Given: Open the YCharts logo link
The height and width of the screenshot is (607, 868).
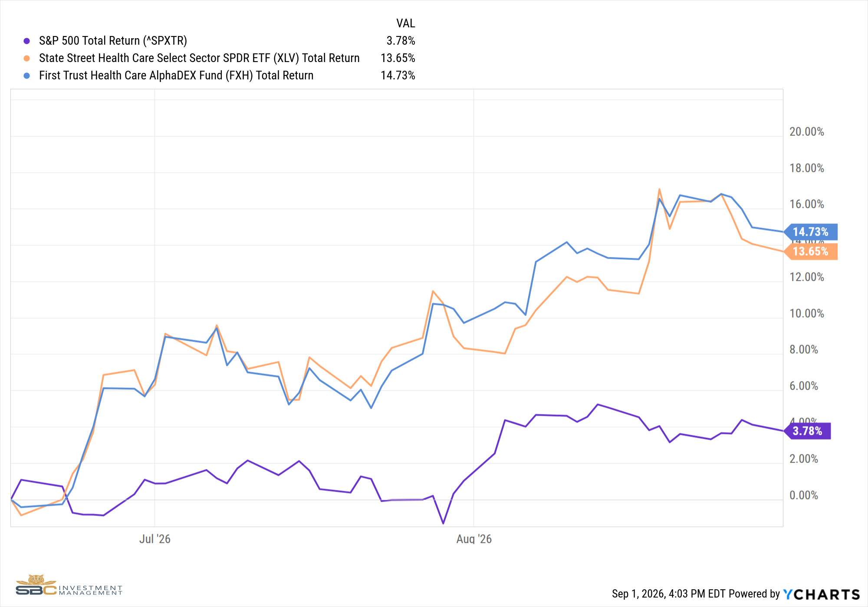Looking at the screenshot, I should pyautogui.click(x=822, y=594).
